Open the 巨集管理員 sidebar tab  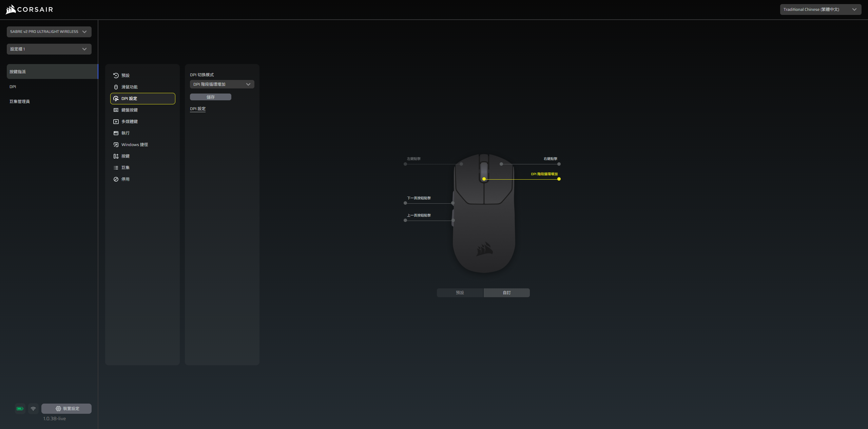point(20,102)
